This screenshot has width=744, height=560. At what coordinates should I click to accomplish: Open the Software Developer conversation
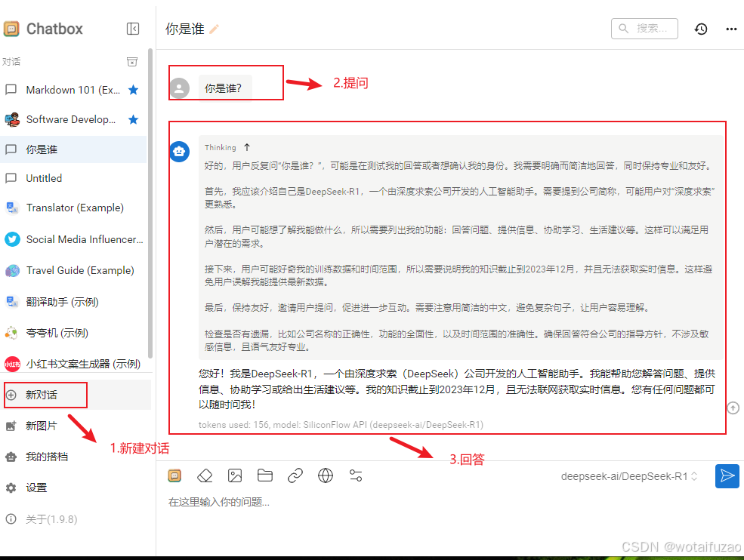pos(73,119)
